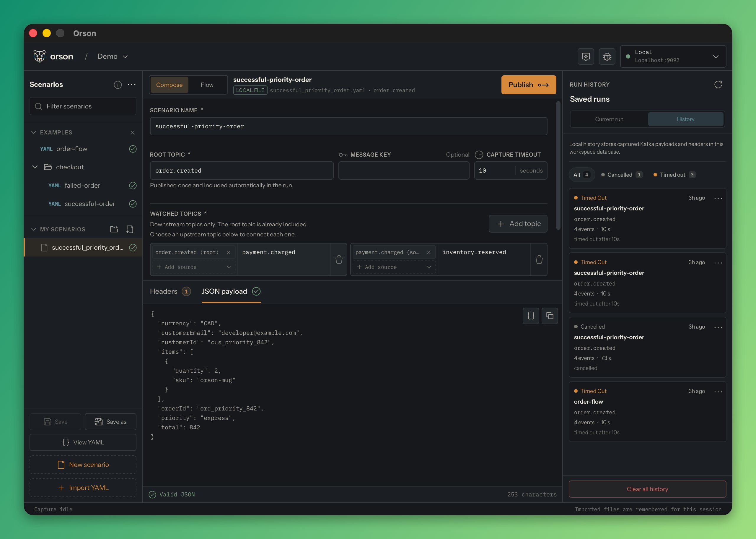756x539 pixels.
Task: Filter runs by Cancelled
Action: click(x=622, y=175)
